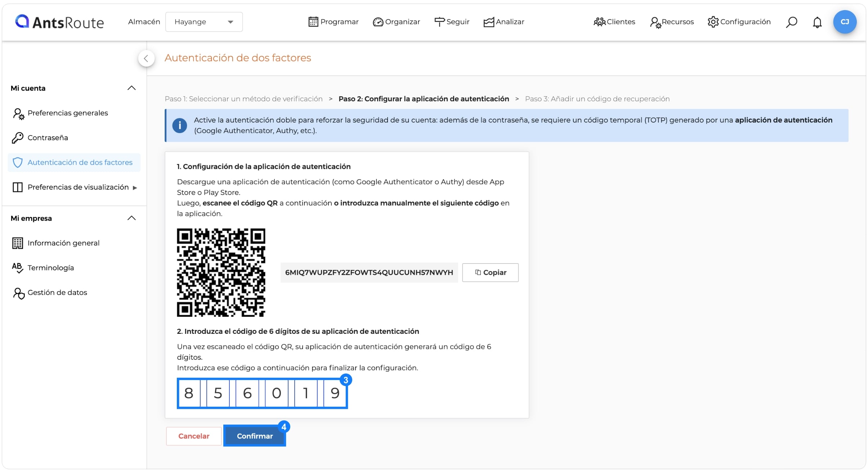The width and height of the screenshot is (868, 473).
Task: Click the AntsRoute logo
Action: 59,22
